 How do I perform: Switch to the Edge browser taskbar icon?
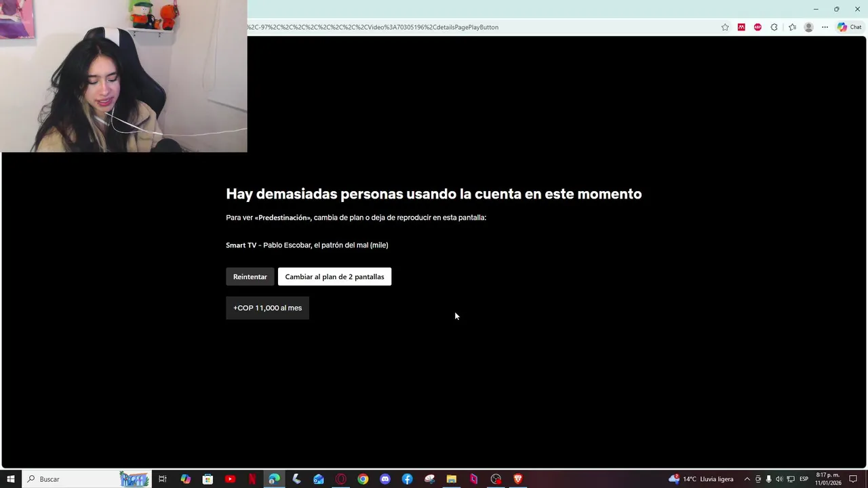(x=274, y=479)
